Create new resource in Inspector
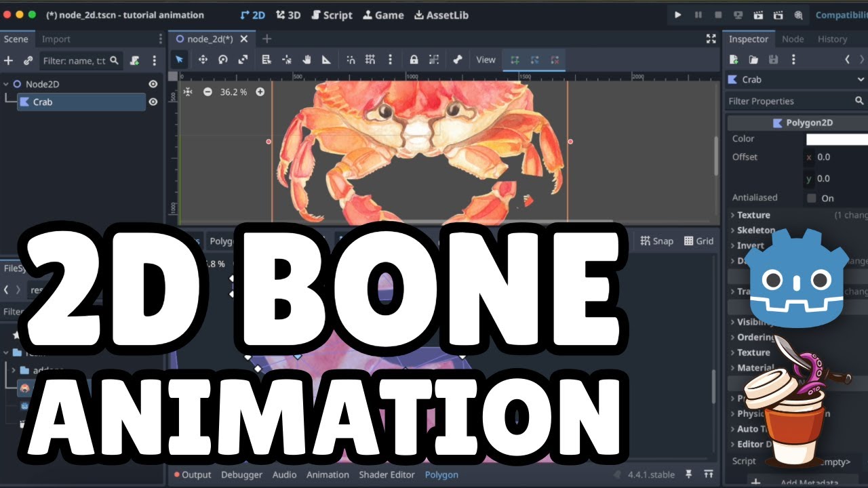The width and height of the screenshot is (868, 488). tap(734, 60)
